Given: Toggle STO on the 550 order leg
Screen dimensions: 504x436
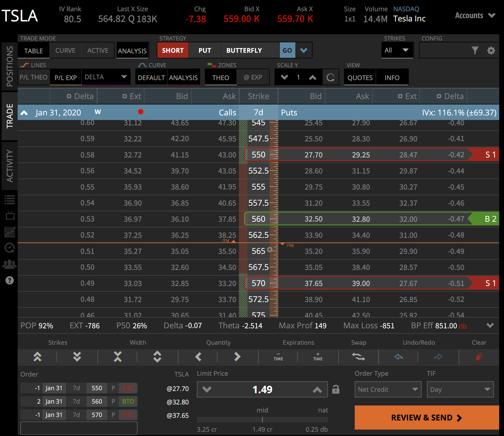Looking at the screenshot, I should coord(128,388).
